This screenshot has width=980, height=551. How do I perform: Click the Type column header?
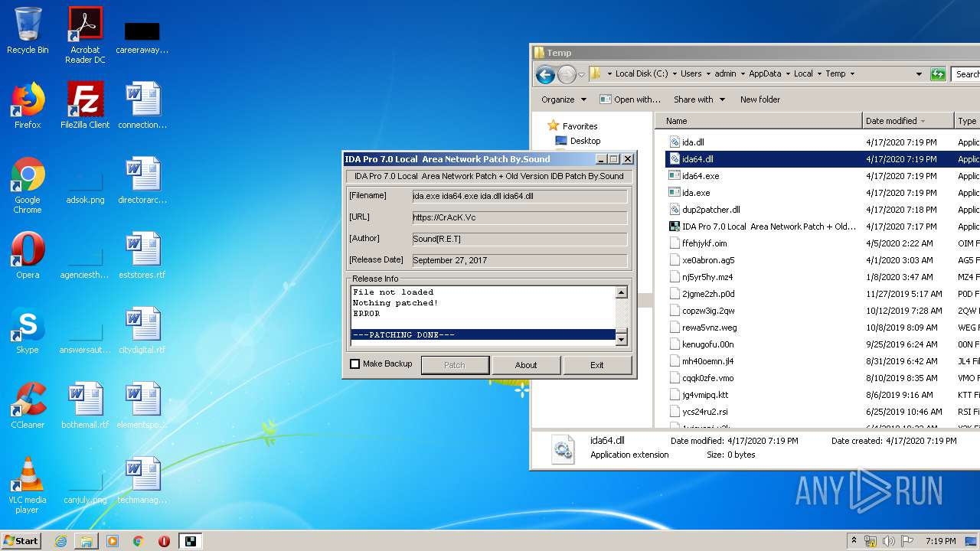(x=966, y=121)
